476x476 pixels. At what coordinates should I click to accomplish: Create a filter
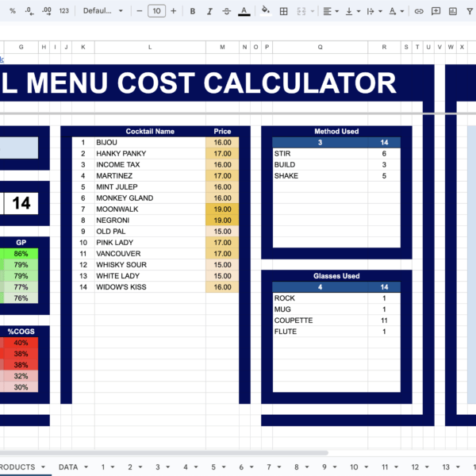[470, 11]
